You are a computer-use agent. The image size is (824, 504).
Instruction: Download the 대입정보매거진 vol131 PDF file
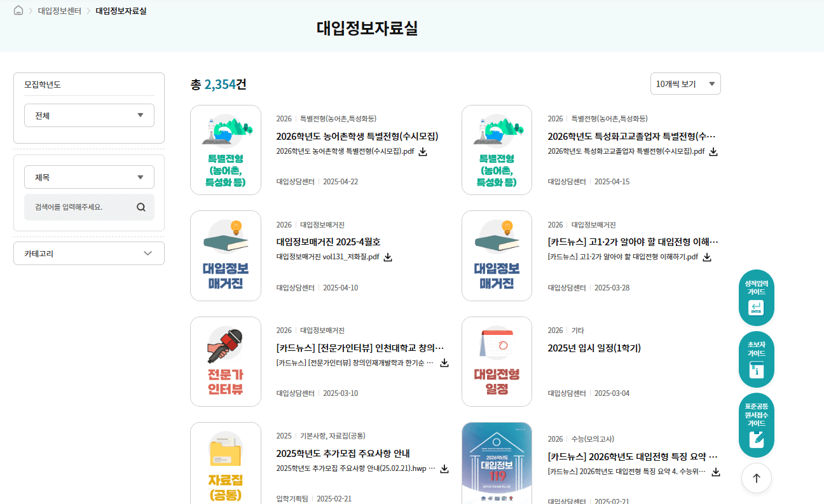pos(388,257)
